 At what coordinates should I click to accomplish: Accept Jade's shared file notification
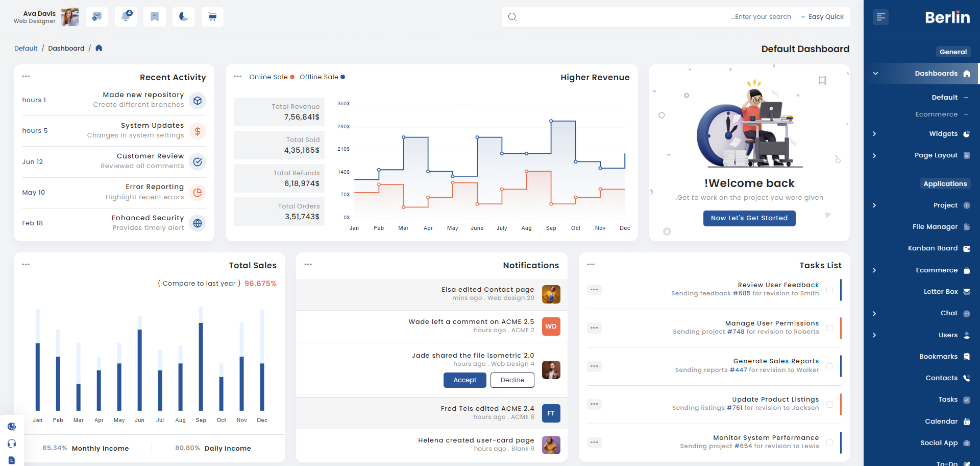pyautogui.click(x=464, y=380)
